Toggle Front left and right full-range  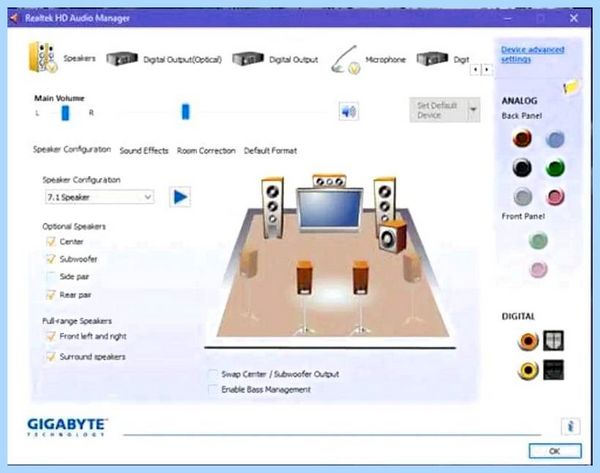51,336
